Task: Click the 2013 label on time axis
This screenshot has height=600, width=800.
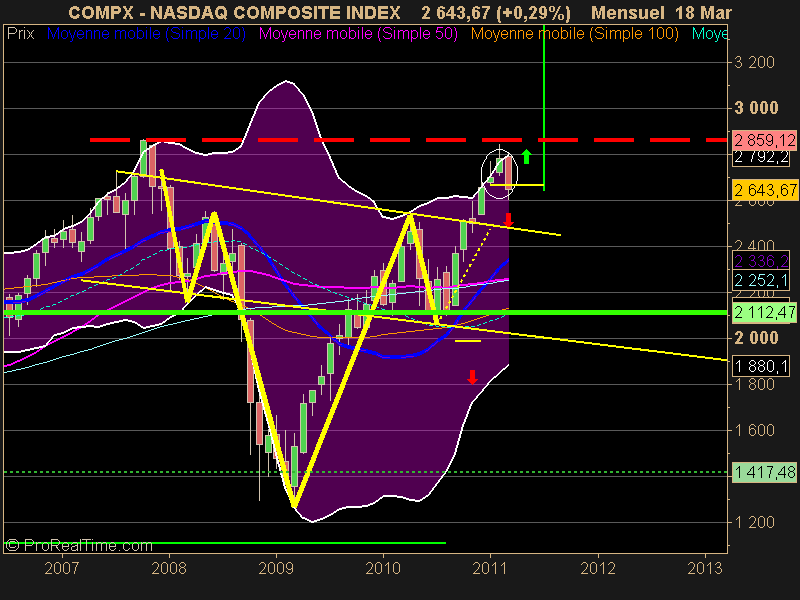Action: [705, 568]
